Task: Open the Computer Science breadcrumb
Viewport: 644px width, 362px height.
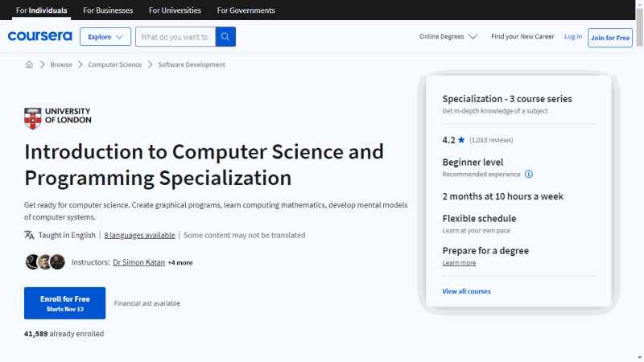Action: tap(115, 64)
